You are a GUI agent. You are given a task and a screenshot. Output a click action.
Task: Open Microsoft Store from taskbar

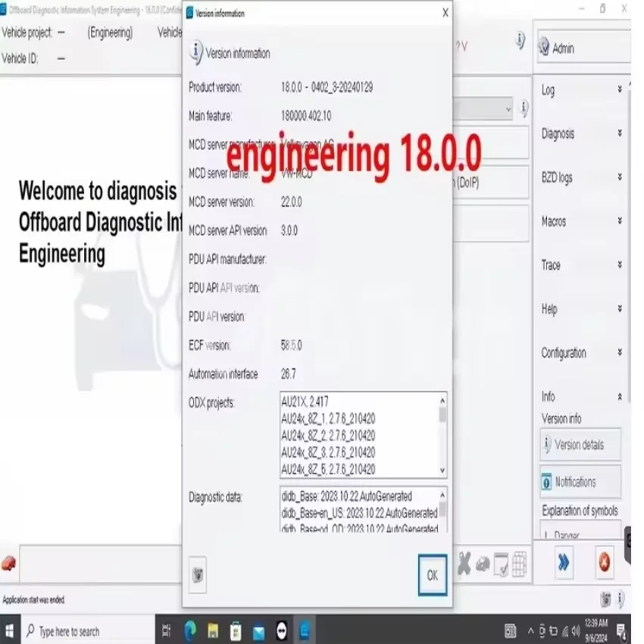(236, 630)
